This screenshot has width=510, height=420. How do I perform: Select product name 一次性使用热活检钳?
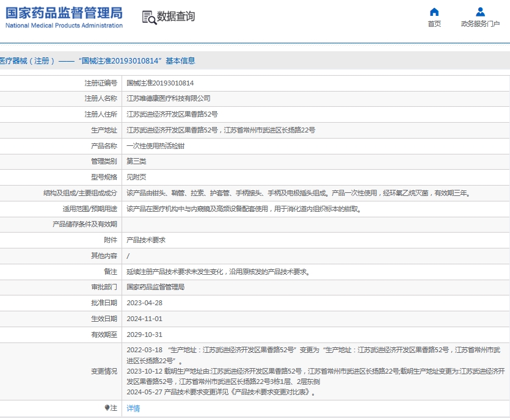[x=156, y=146]
